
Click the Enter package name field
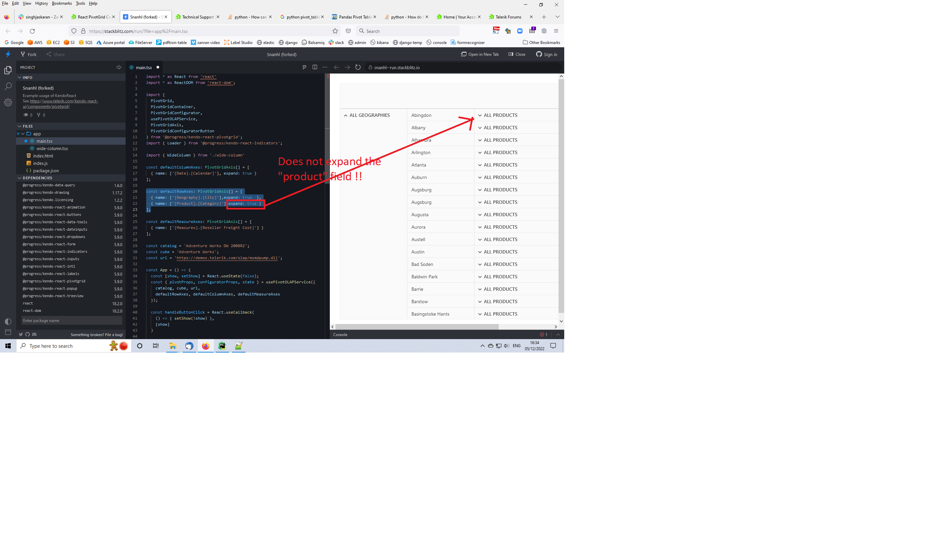coord(71,321)
